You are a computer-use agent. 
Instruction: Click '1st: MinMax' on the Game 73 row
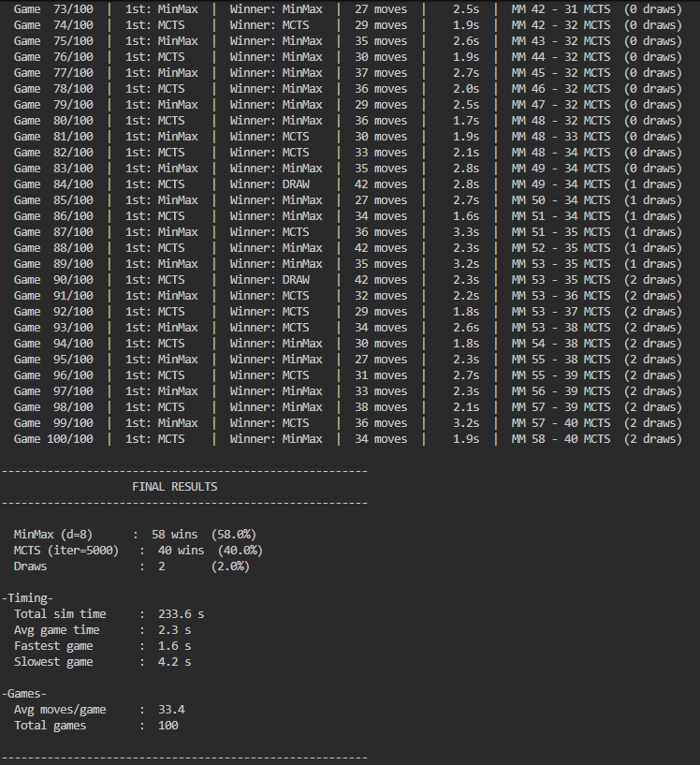pyautogui.click(x=161, y=9)
